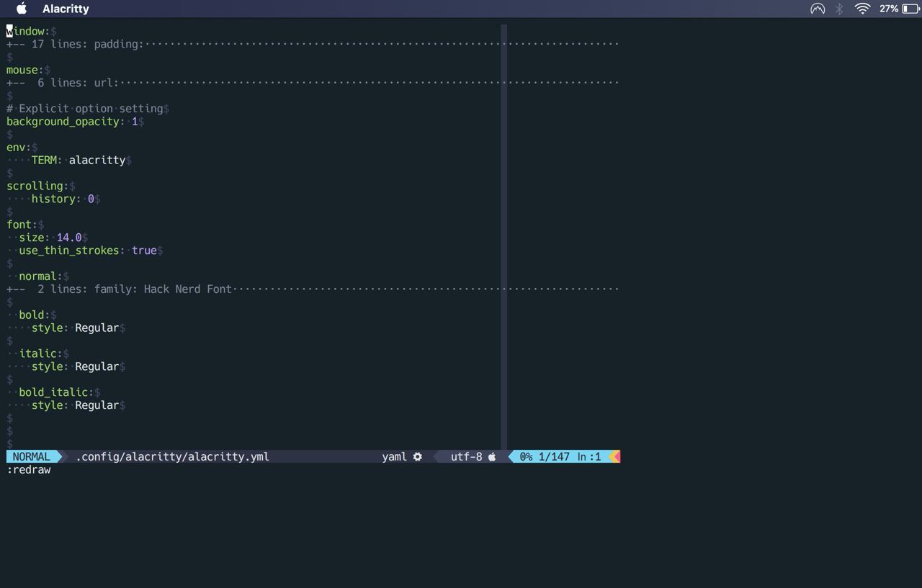Click the Apple logo icon beside utf-8

click(492, 456)
